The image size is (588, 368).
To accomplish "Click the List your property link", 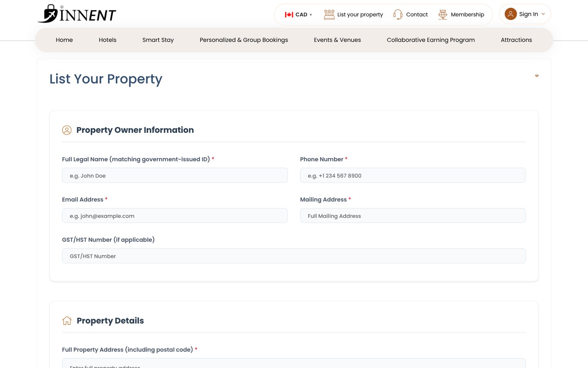I will coord(360,14).
